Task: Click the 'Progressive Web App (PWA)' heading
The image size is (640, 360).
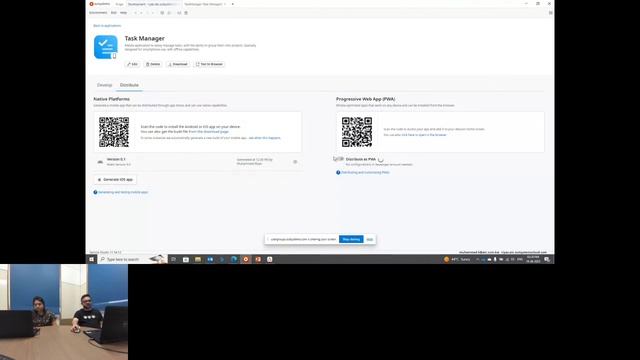Action: (365, 99)
